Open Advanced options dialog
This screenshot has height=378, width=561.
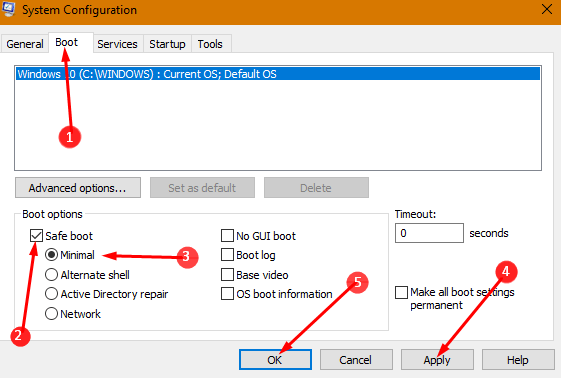[78, 188]
